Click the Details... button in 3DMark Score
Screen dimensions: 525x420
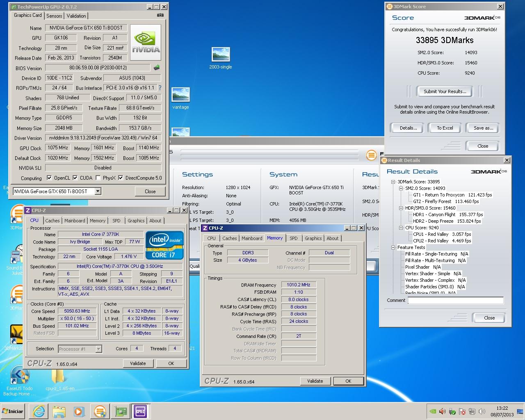point(408,128)
